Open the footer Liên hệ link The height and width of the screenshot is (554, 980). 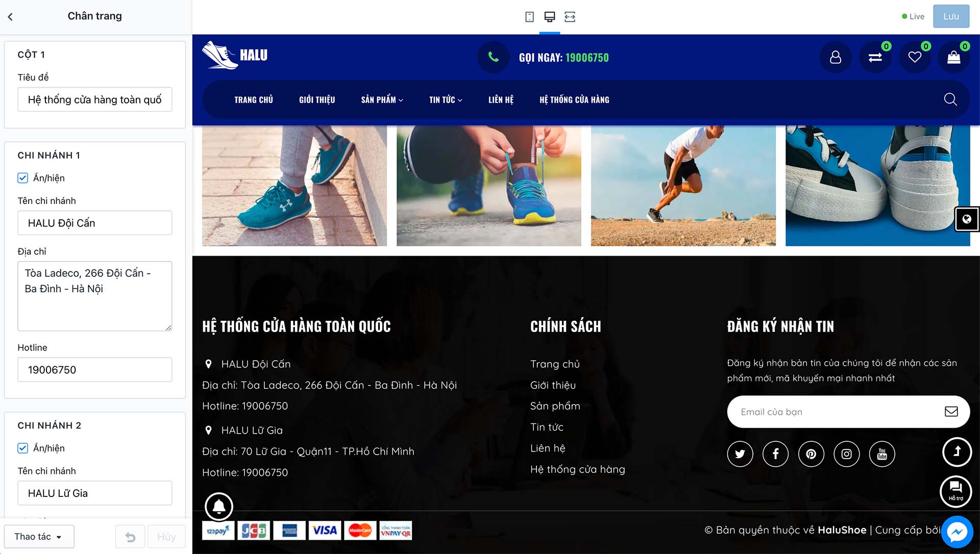click(548, 448)
